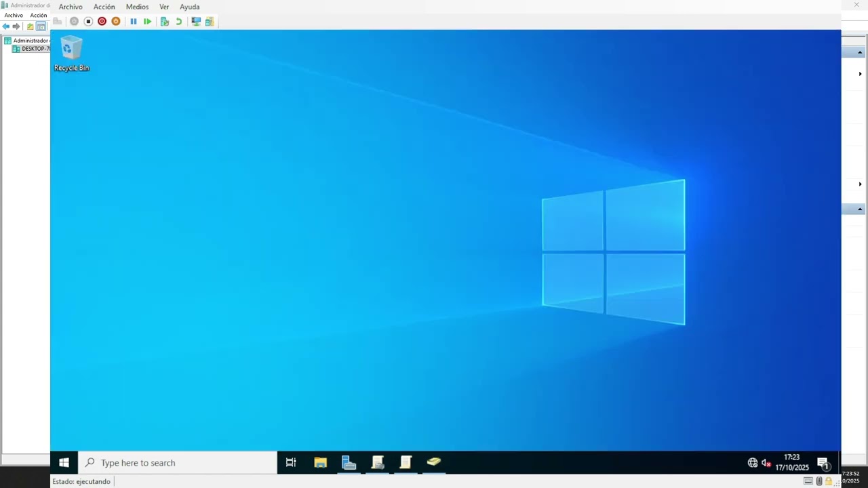Click the green Reset play icon
Image resolution: width=868 pixels, height=488 pixels.
[x=147, y=22]
